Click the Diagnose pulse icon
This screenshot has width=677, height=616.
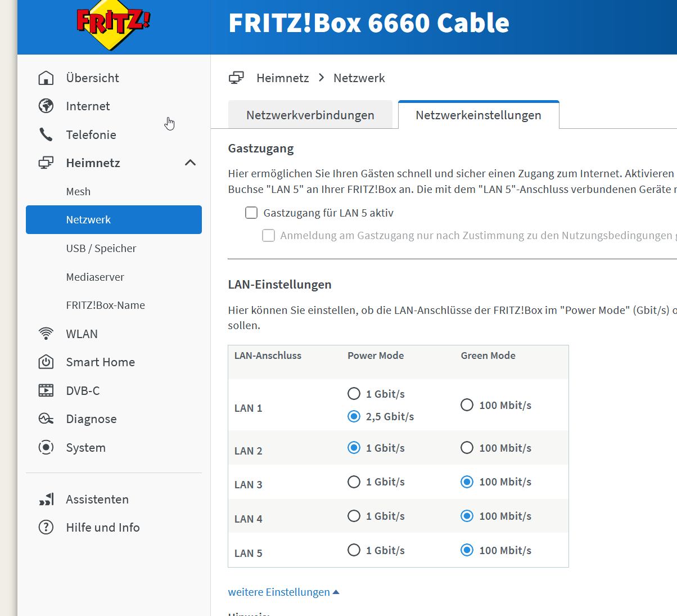point(46,419)
